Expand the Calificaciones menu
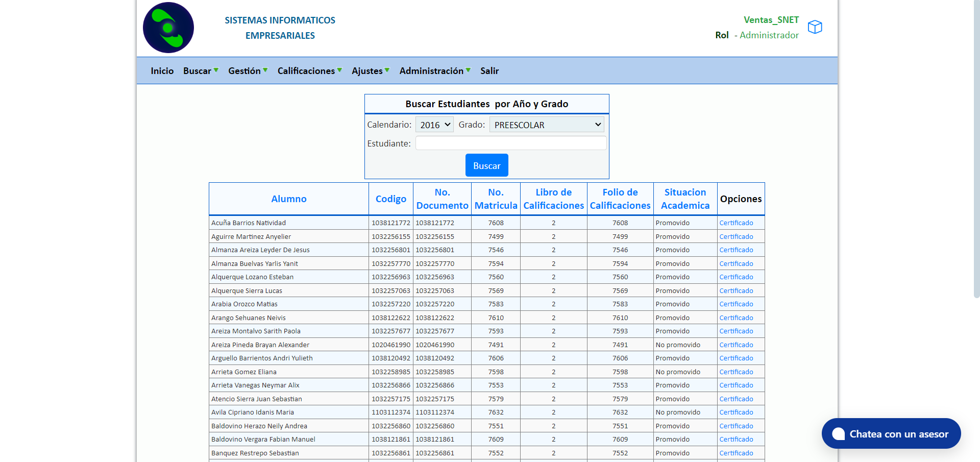The width and height of the screenshot is (980, 462). coord(310,71)
